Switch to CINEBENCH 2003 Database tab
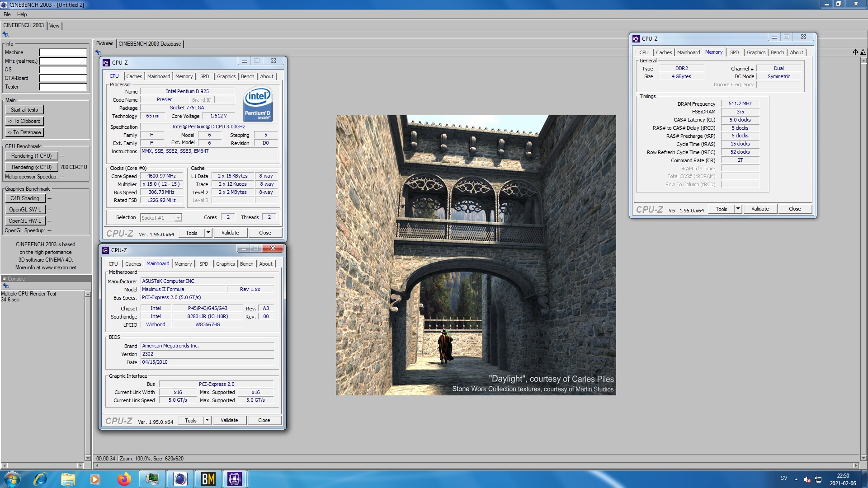The image size is (868, 488). 150,44
